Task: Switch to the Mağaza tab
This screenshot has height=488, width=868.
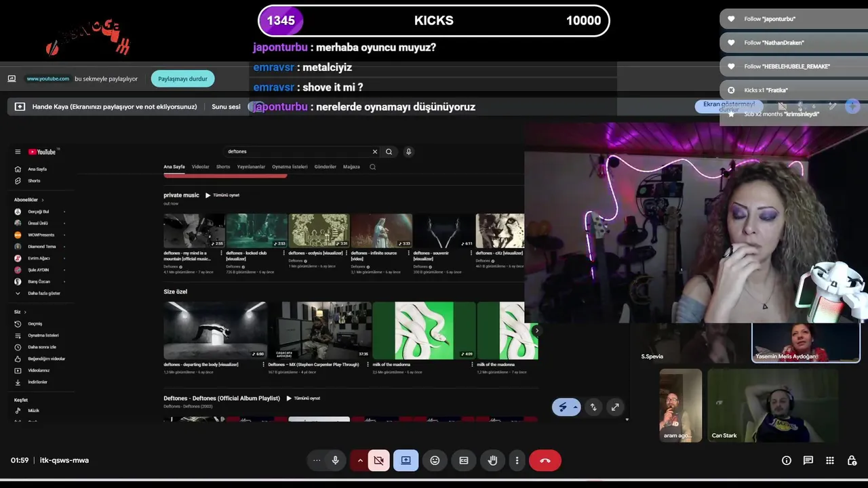Action: (x=351, y=167)
